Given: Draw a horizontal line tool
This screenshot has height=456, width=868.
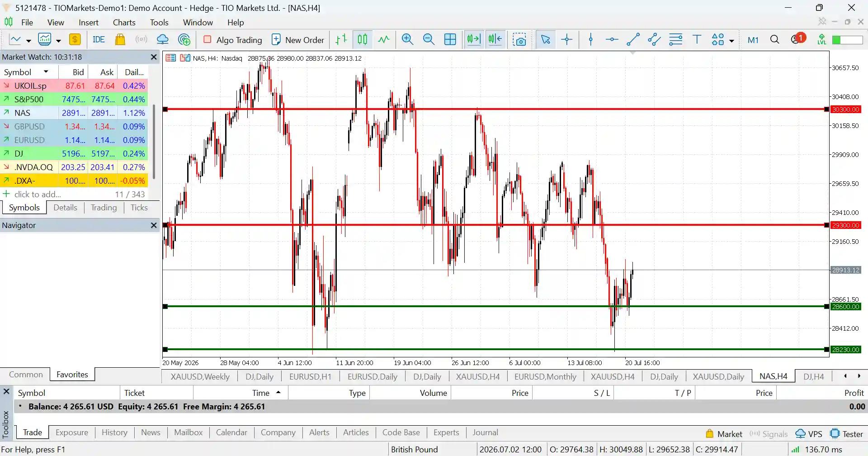Looking at the screenshot, I should tap(612, 40).
